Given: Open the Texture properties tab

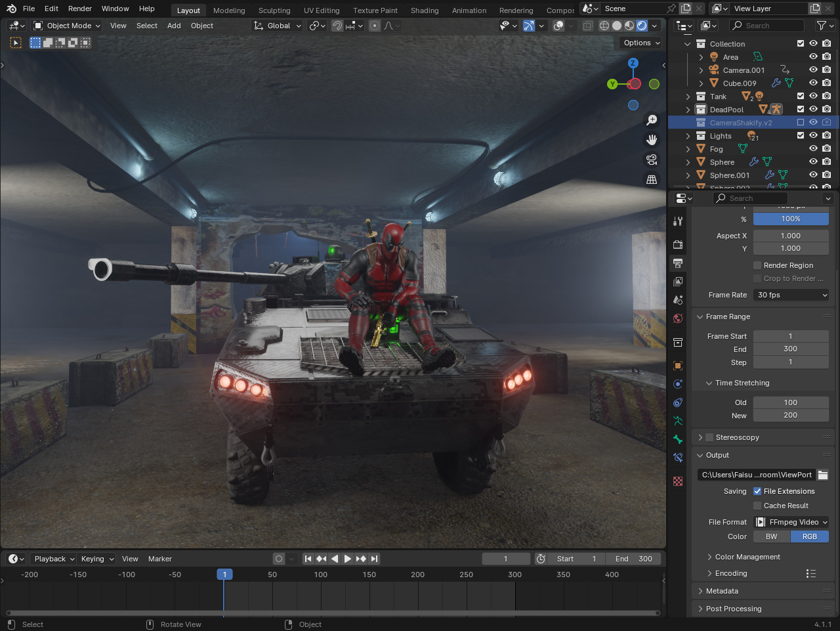Looking at the screenshot, I should point(678,481).
